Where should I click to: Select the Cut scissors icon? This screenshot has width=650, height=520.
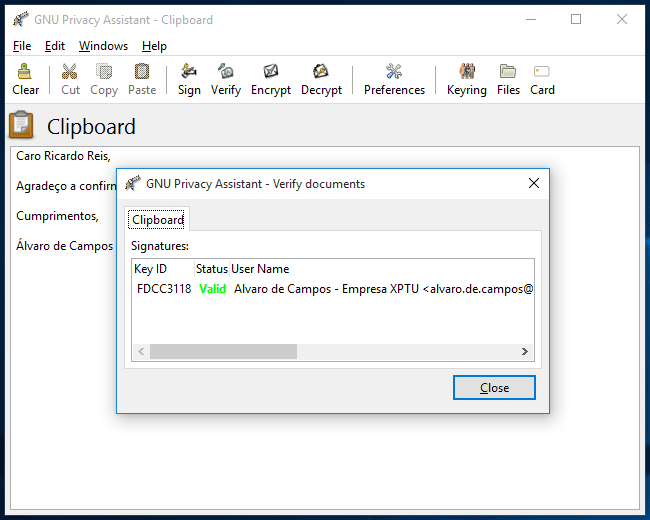[x=70, y=79]
